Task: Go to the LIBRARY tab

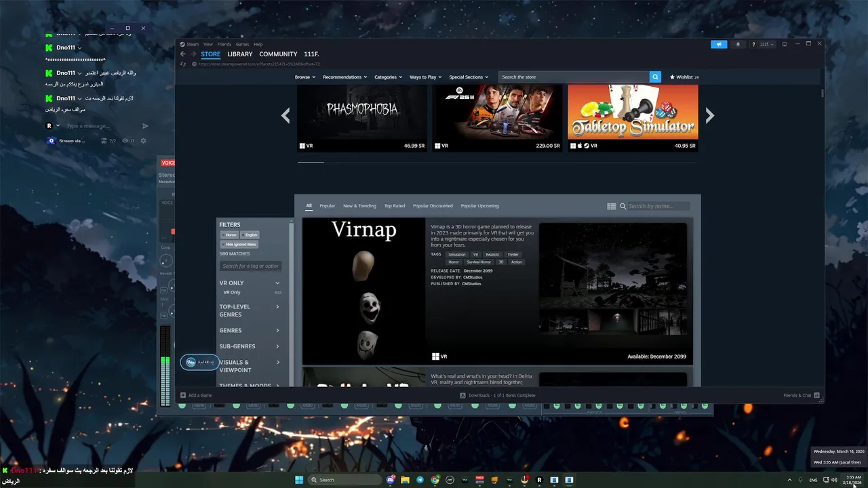Action: [x=240, y=54]
